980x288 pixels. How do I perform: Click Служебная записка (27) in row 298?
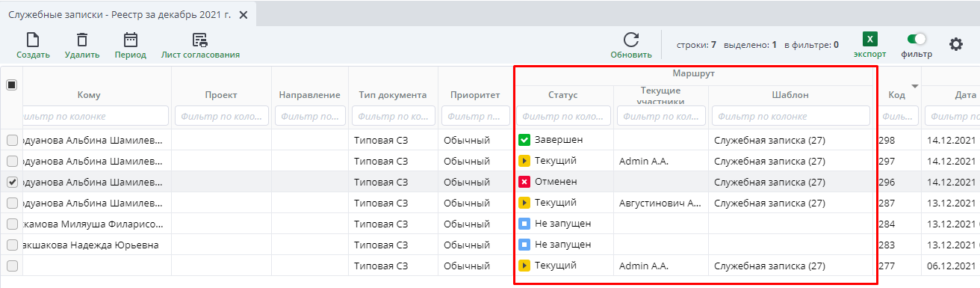769,140
